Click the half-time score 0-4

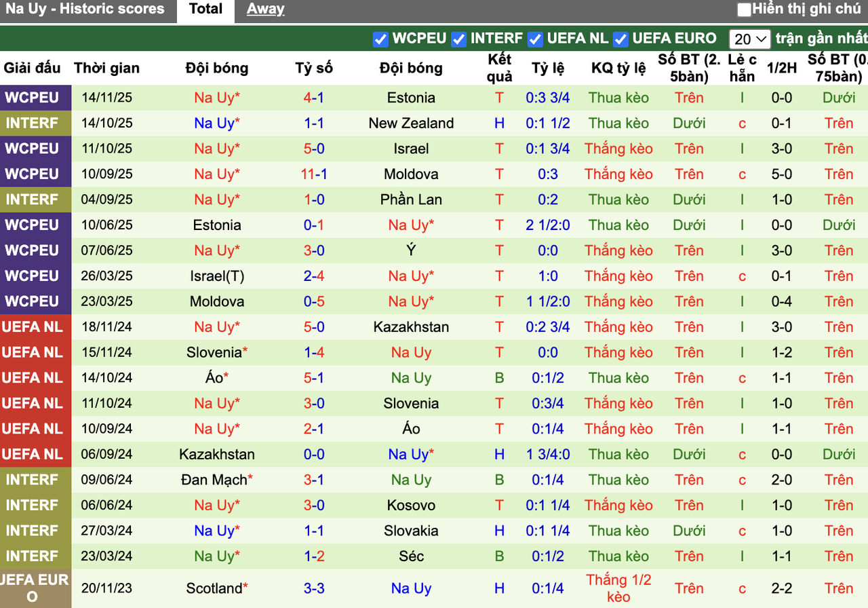[x=782, y=301]
